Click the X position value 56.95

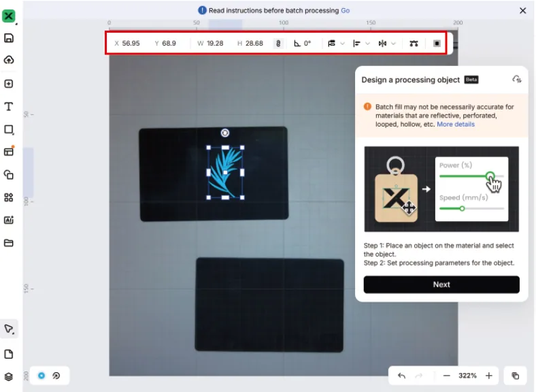pyautogui.click(x=131, y=44)
